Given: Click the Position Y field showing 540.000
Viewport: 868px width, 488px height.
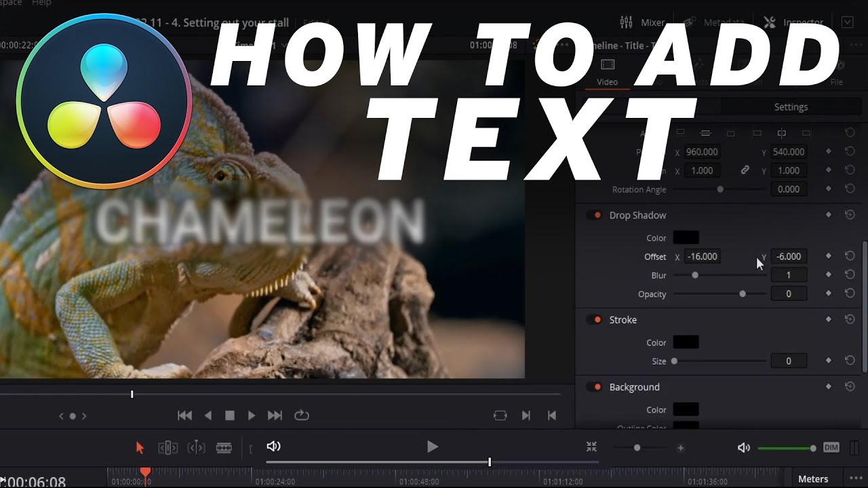Looking at the screenshot, I should pyautogui.click(x=788, y=152).
